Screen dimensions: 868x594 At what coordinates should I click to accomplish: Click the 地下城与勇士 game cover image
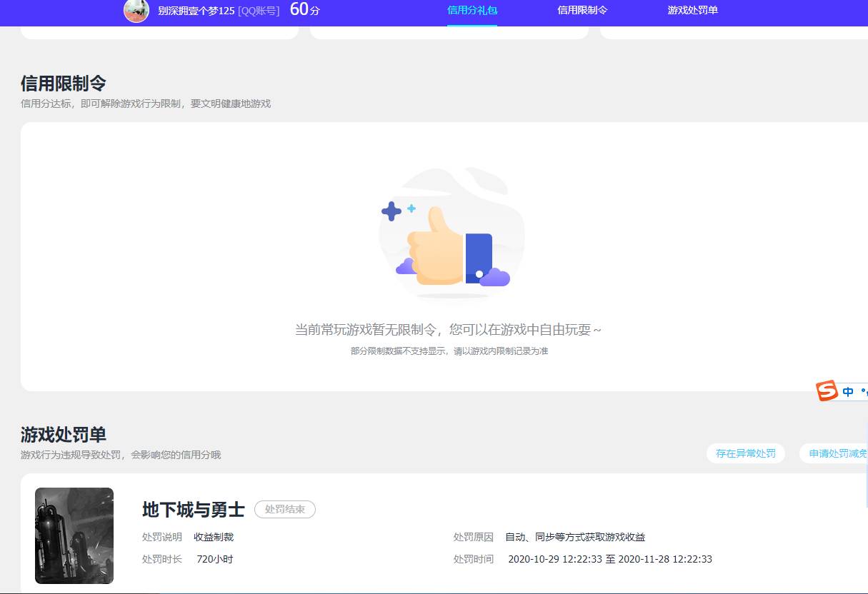(74, 535)
